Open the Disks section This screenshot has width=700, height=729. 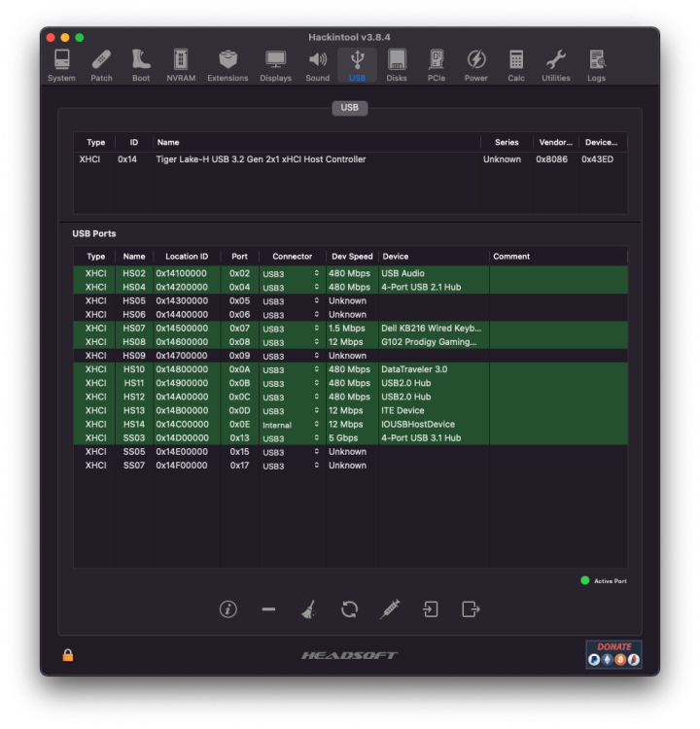tap(397, 65)
